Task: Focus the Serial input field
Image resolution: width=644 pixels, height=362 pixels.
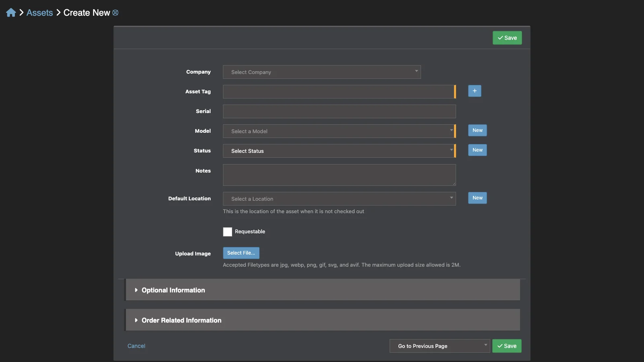Action: point(339,111)
